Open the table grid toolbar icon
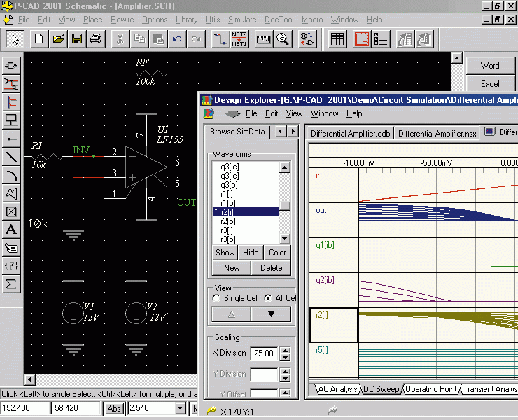This screenshot has width=518, height=420. tap(337, 39)
